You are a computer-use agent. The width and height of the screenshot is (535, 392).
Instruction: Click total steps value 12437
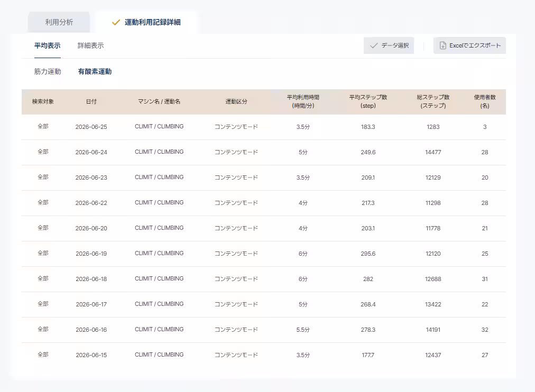(x=433, y=355)
